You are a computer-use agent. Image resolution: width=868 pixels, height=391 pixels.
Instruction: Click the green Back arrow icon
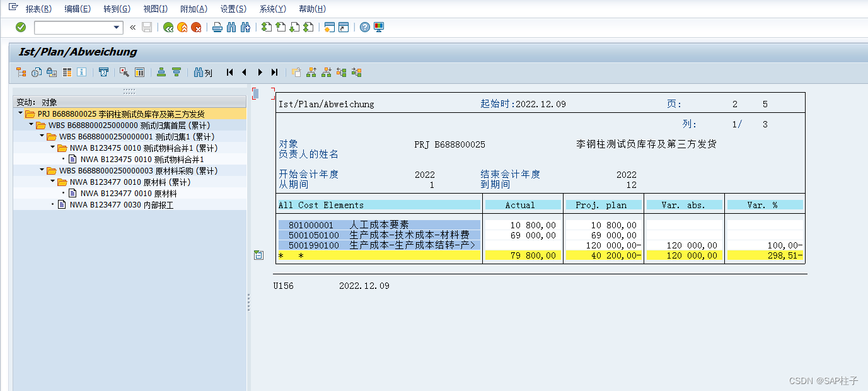click(x=168, y=27)
